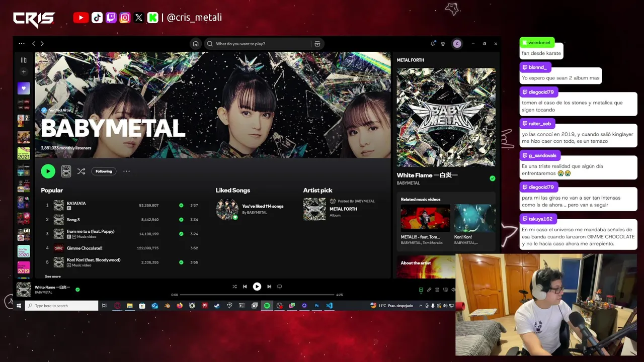Toggle liked checkmark on Kon! Kon! row

[181, 262]
